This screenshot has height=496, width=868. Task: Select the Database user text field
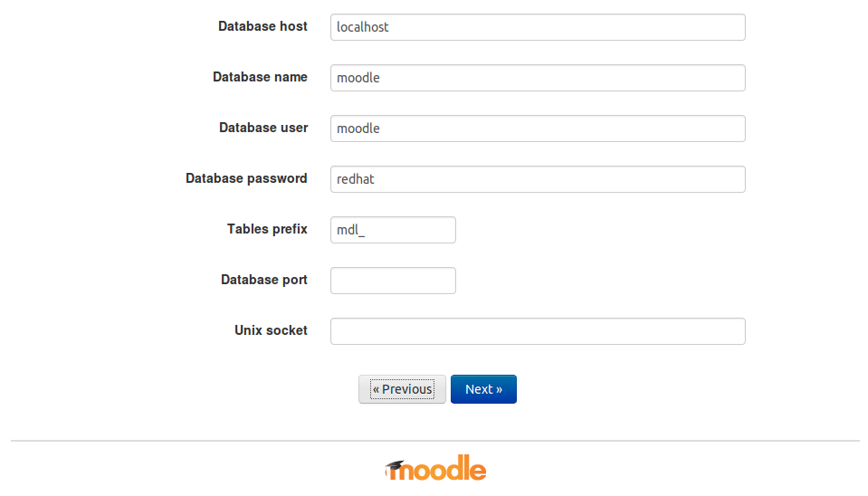(538, 129)
